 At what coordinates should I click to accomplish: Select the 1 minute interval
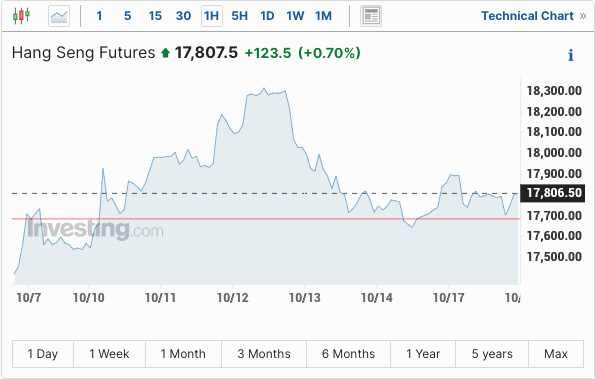[99, 16]
